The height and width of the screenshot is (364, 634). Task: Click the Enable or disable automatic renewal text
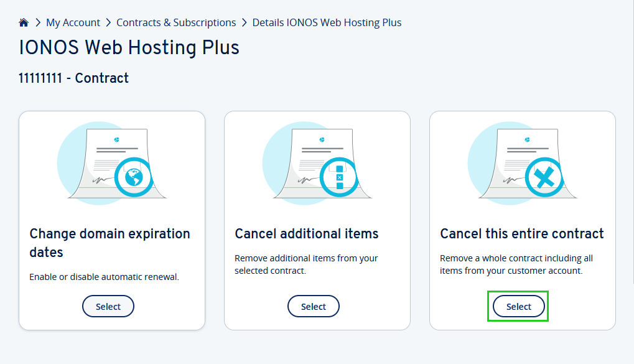point(104,277)
